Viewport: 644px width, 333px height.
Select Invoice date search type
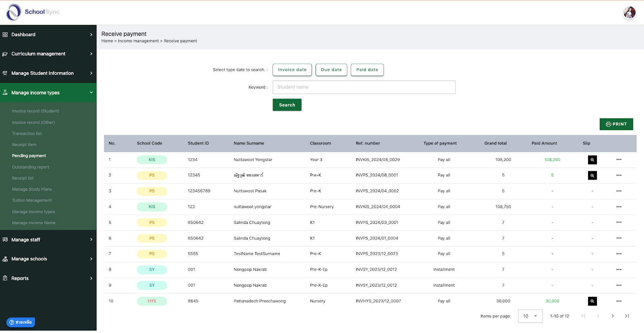pos(292,70)
